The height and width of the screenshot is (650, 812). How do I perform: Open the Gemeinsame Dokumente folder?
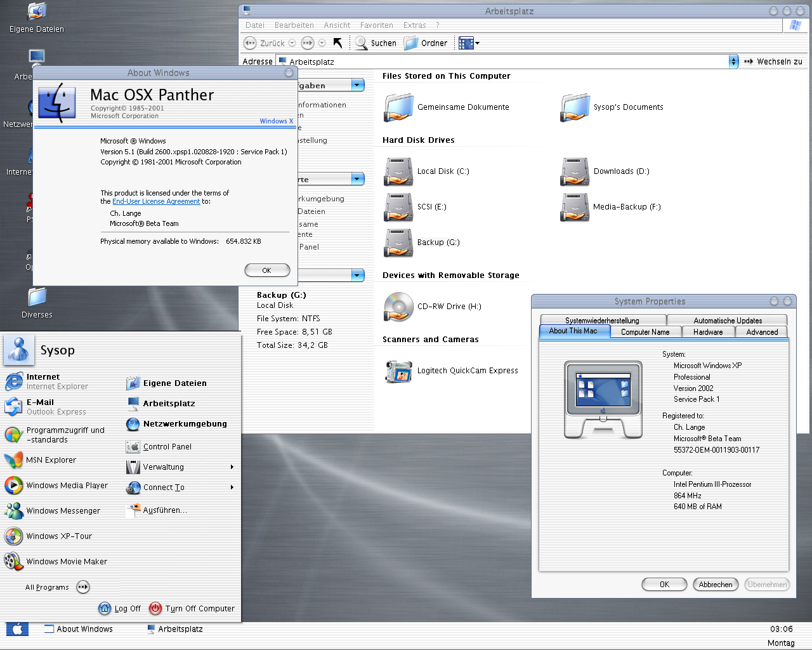(x=398, y=107)
